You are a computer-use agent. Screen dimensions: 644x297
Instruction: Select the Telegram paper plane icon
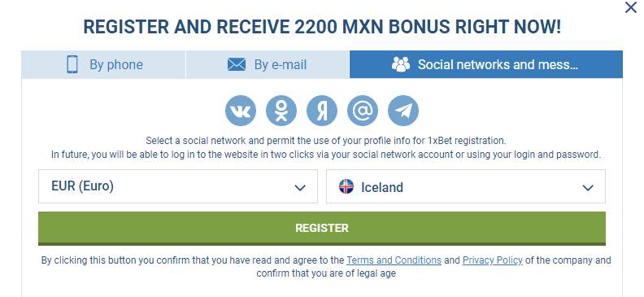coord(403,111)
